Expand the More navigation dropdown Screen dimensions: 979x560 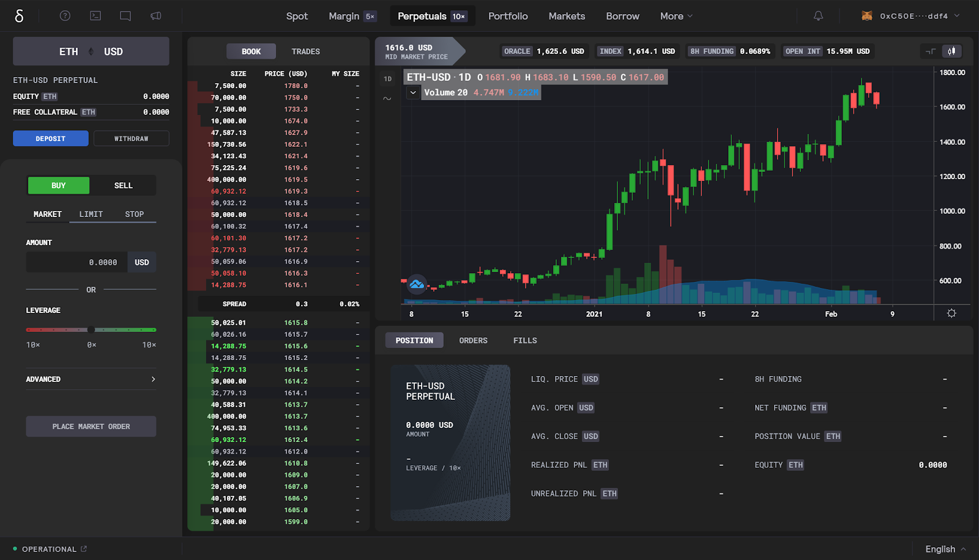pyautogui.click(x=676, y=16)
